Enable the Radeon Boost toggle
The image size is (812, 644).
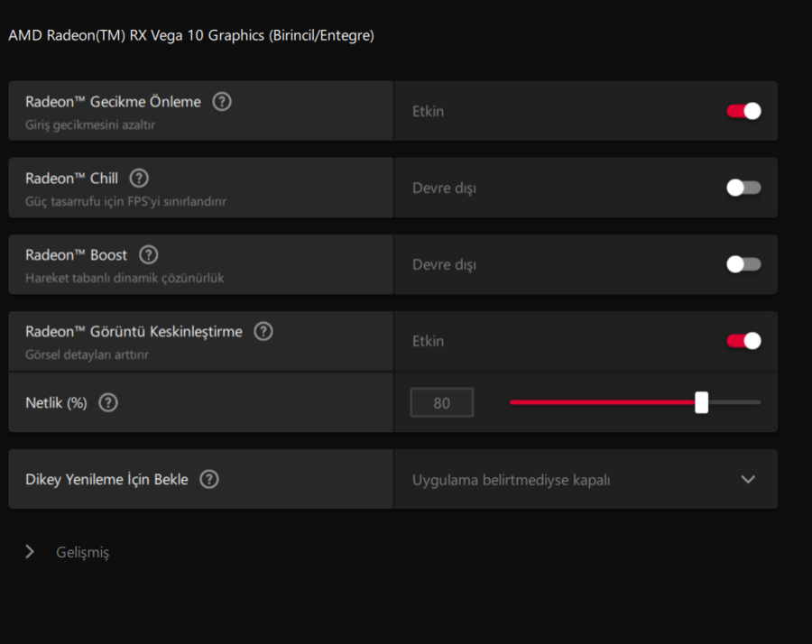click(743, 264)
